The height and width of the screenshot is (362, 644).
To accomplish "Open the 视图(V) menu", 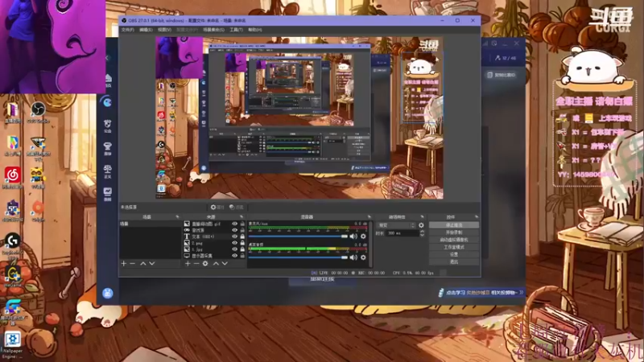I will [164, 30].
